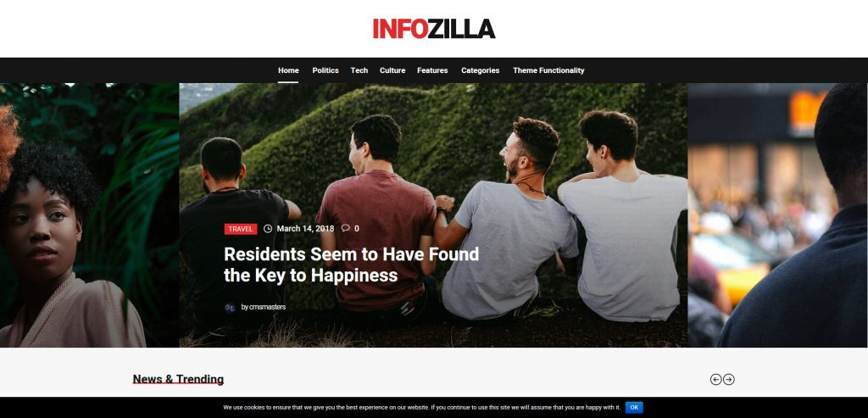Open the Culture menu item
The width and height of the screenshot is (868, 418).
(392, 70)
